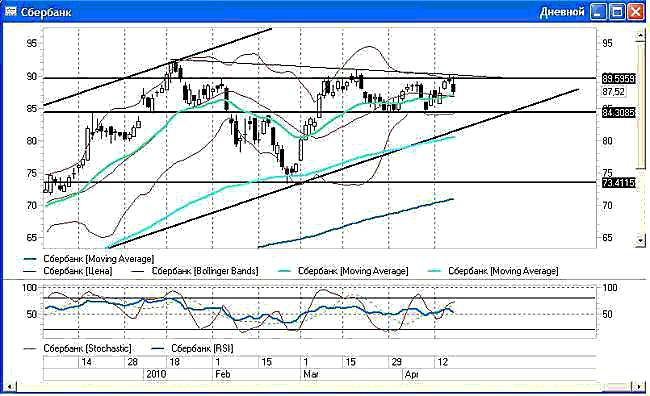This screenshot has height=396, width=650.
Task: Click the 87.52 current price label
Action: [614, 92]
